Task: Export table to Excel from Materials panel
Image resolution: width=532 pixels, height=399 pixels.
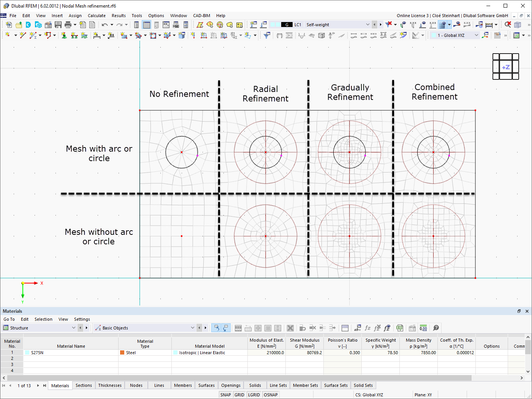Action: pos(399,328)
